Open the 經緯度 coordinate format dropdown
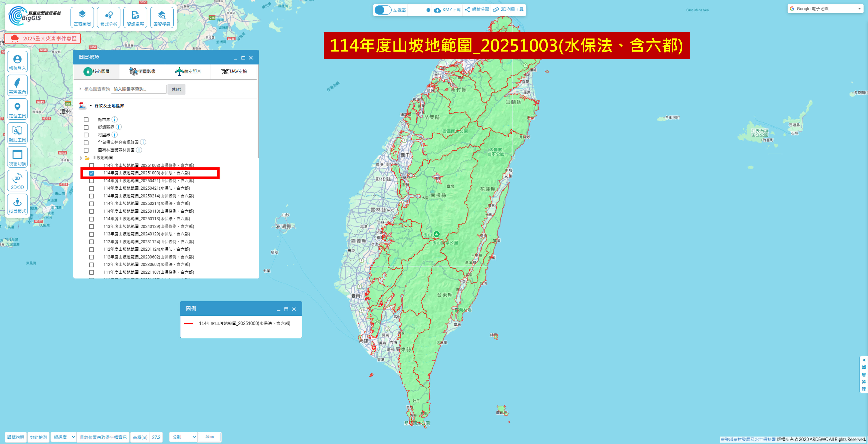Screen dimensions: 868x444 (x=64, y=437)
